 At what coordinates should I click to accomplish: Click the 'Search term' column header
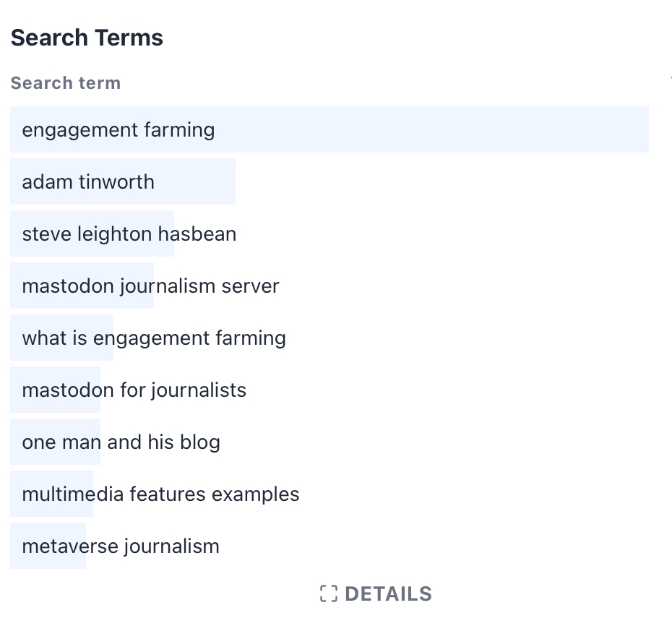(x=66, y=83)
